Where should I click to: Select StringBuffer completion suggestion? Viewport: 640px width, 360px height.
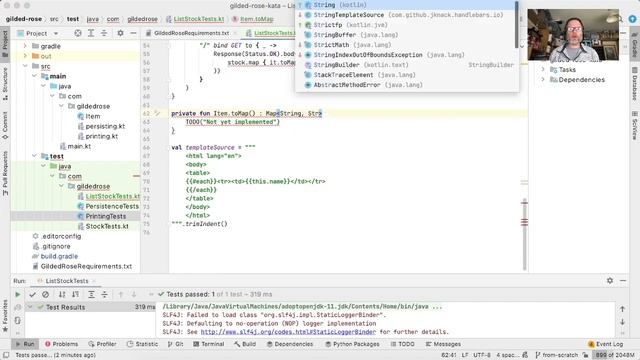[x=407, y=35]
